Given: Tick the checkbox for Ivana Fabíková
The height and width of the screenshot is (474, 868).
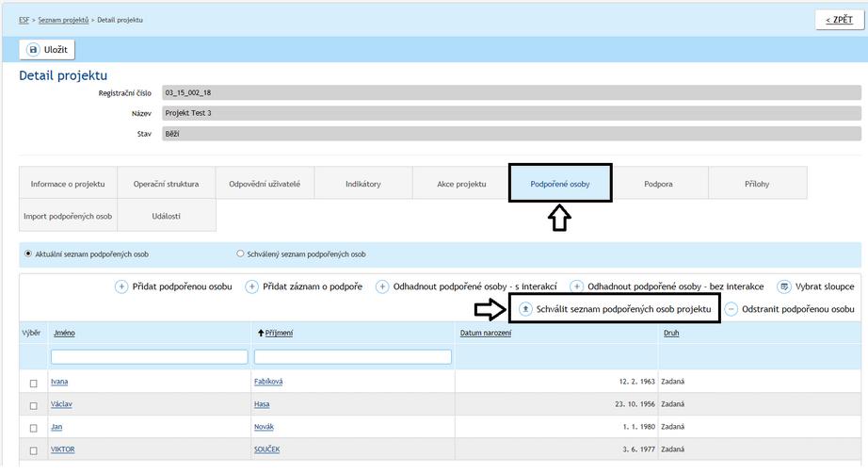Looking at the screenshot, I should coord(33,384).
